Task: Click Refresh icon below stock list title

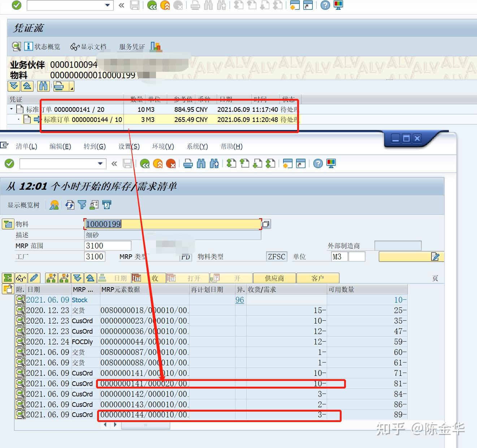Action: (x=70, y=205)
